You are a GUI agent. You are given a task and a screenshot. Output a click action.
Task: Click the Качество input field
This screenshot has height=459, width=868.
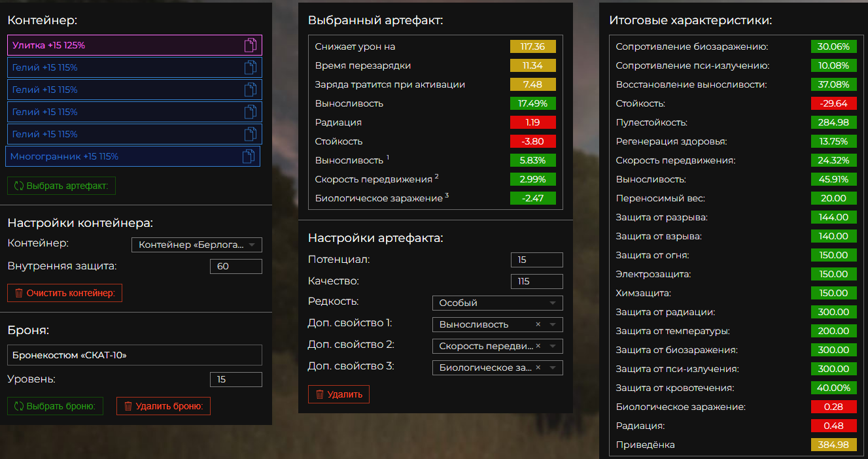[x=536, y=281]
